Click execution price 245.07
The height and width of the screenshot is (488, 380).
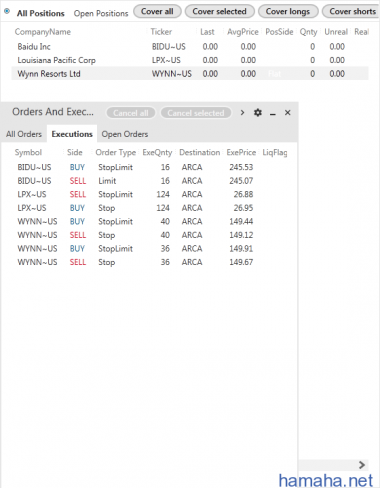click(x=241, y=181)
